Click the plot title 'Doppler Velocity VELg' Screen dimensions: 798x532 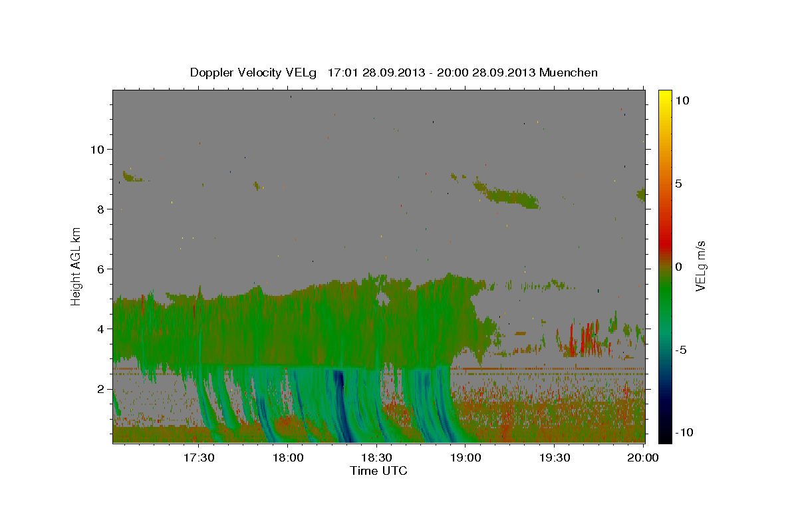click(x=255, y=72)
